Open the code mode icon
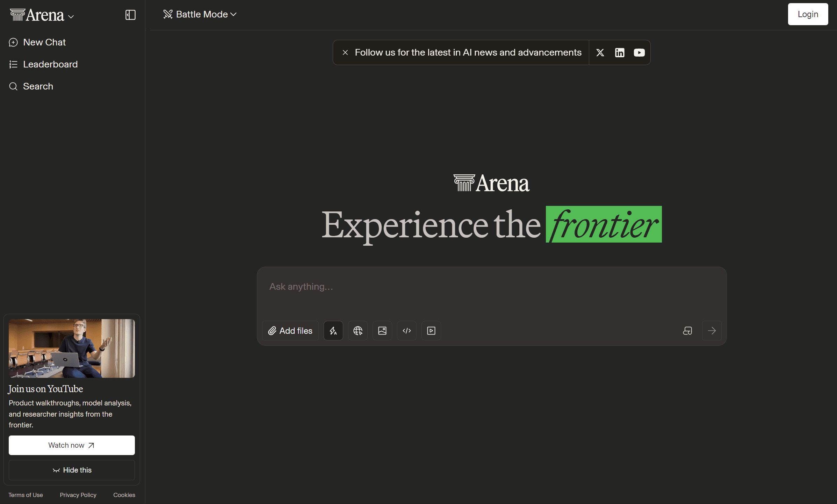The width and height of the screenshot is (837, 504). tap(406, 330)
